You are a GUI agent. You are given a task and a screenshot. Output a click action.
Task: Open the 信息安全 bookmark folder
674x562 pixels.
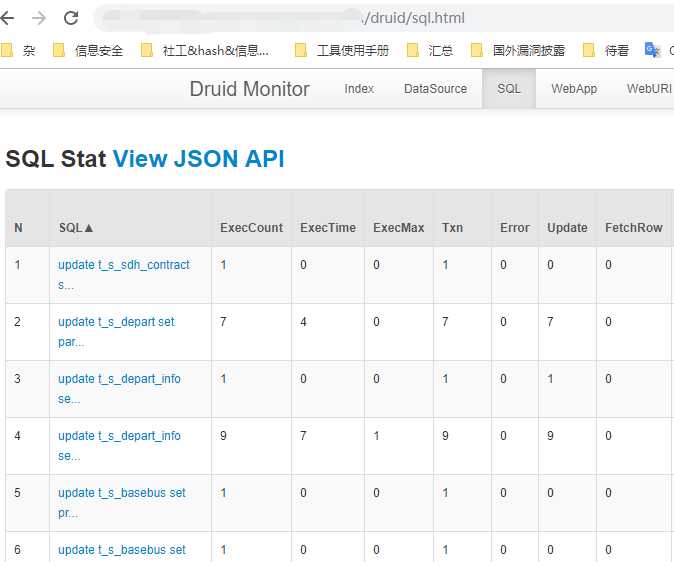coord(88,51)
